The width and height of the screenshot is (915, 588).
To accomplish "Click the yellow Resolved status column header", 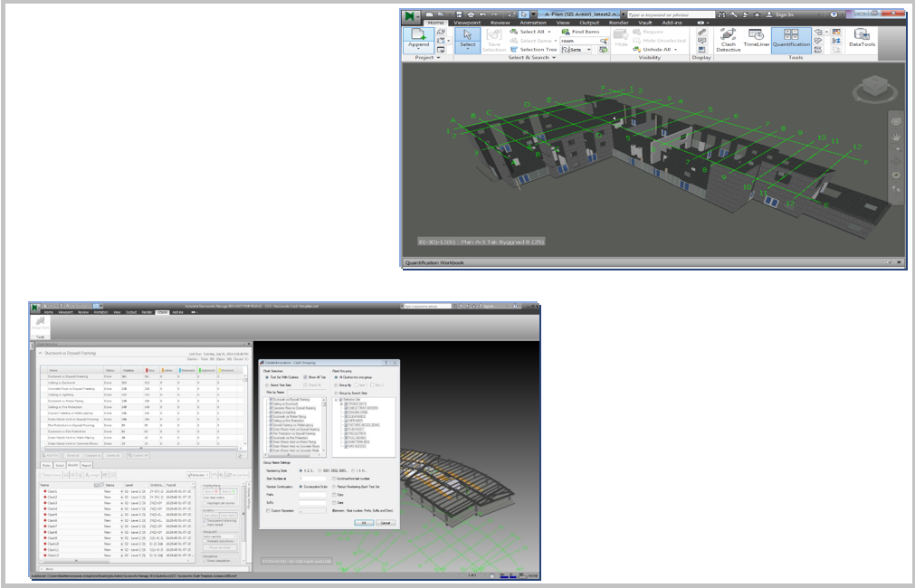I will point(226,370).
